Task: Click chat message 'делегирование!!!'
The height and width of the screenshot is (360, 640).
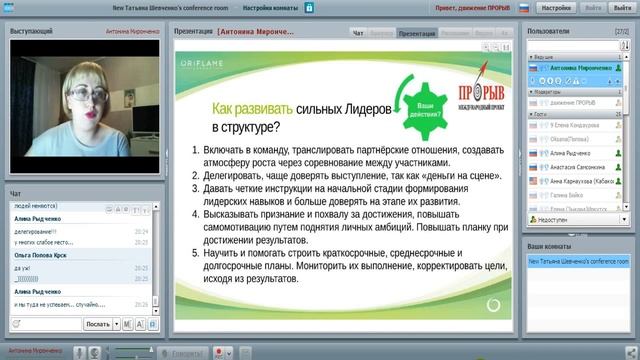Action: (x=35, y=232)
